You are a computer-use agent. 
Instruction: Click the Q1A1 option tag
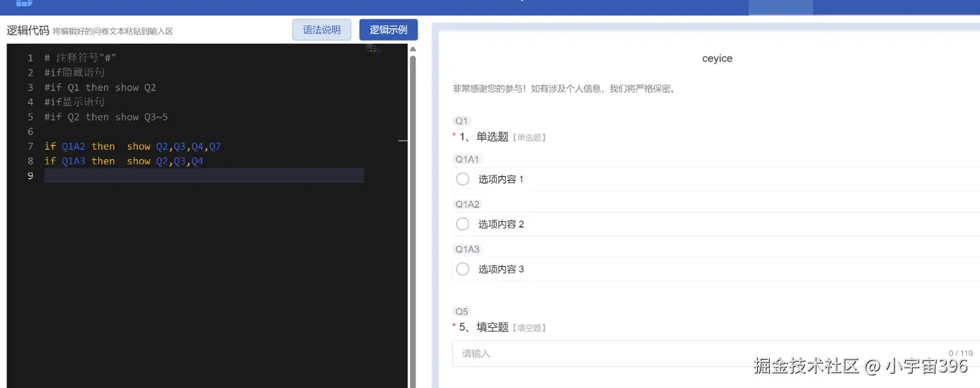[x=467, y=159]
